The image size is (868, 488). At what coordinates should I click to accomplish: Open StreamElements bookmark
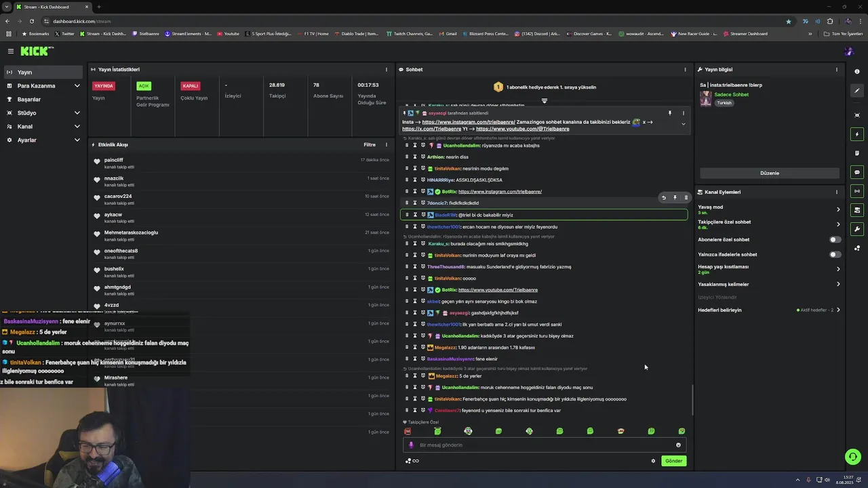(x=189, y=34)
